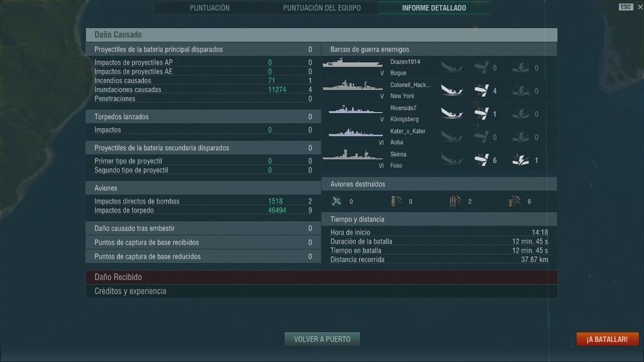Collapse the Daño Causado section
Image resolution: width=644 pixels, height=362 pixels.
click(322, 35)
